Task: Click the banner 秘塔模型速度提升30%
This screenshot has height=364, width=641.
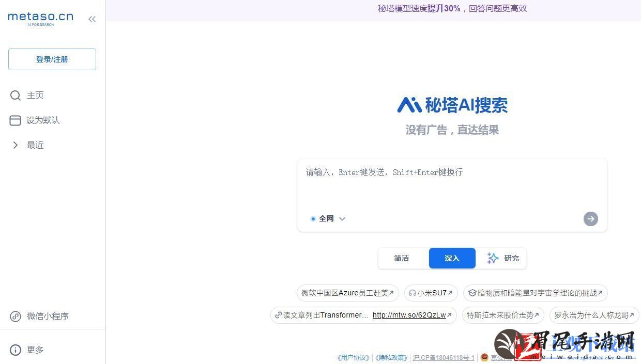Action: tap(452, 8)
